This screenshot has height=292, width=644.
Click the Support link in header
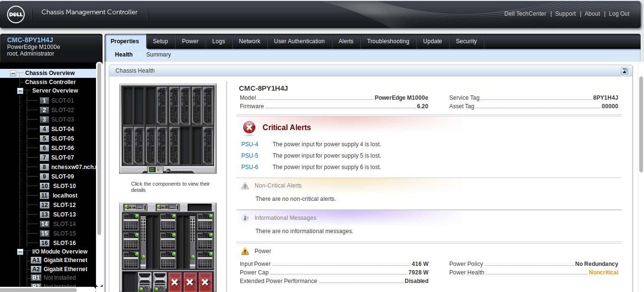click(x=566, y=14)
